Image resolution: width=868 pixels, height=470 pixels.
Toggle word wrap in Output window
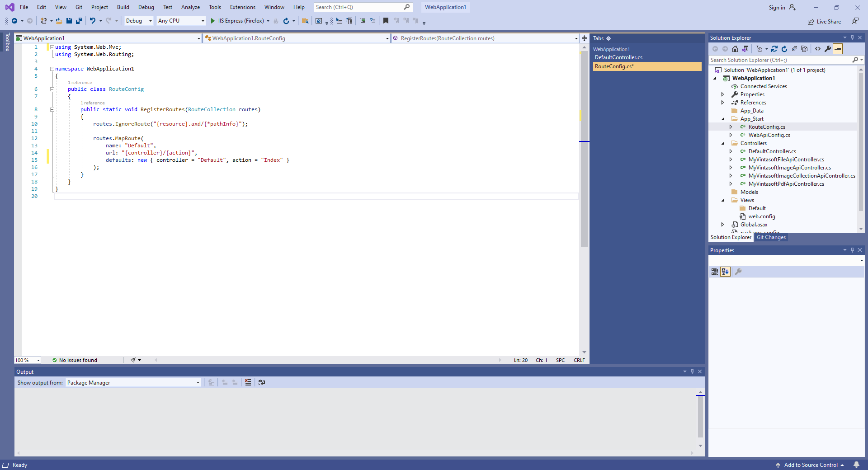(x=261, y=382)
